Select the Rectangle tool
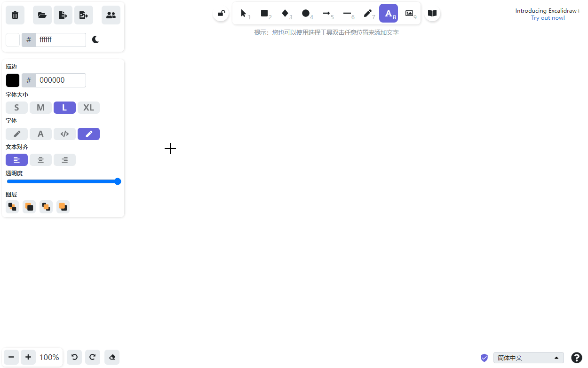Image resolution: width=588 pixels, height=368 pixels. click(x=265, y=14)
